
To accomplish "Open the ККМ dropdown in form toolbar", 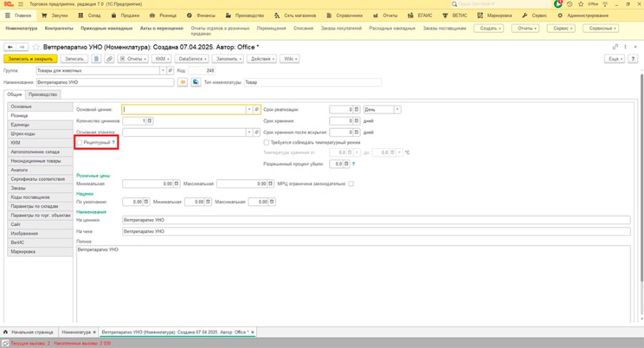I will pyautogui.click(x=162, y=59).
